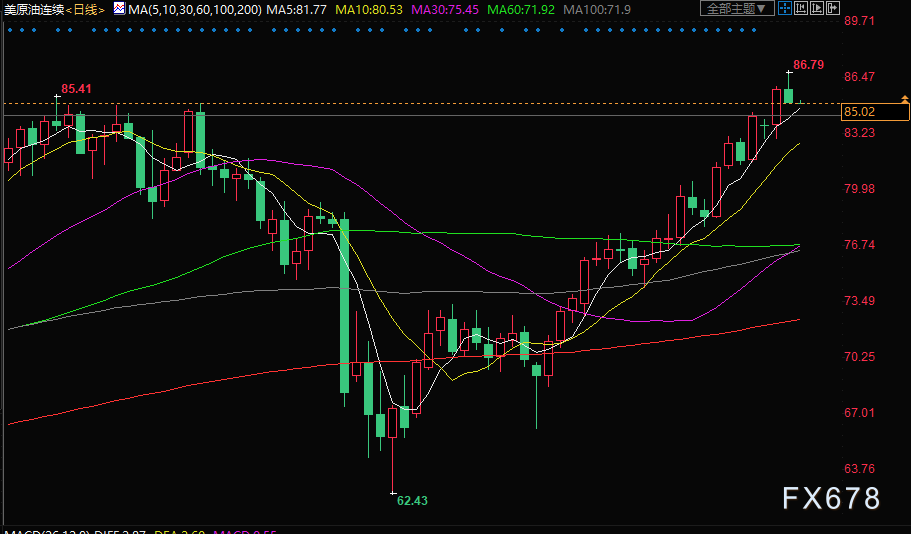
Task: Click the MA60:71.92 value
Action: pyautogui.click(x=521, y=9)
